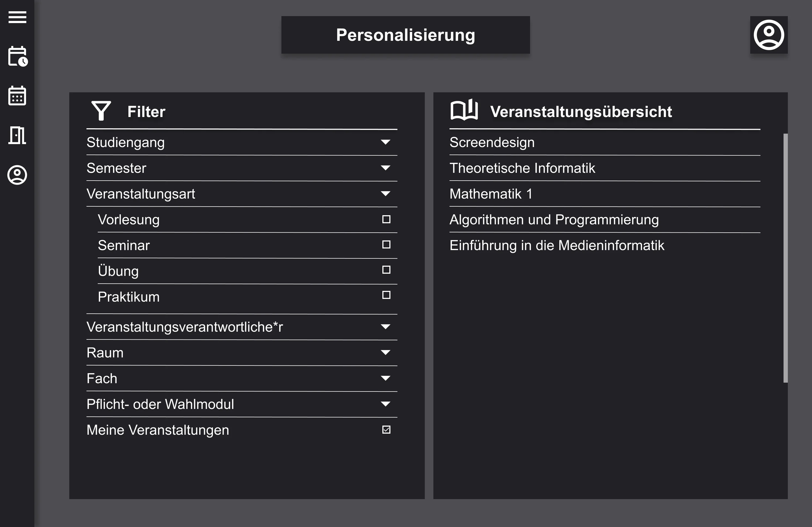This screenshot has height=527, width=812.
Task: Open the top-right account avatar
Action: (768, 35)
